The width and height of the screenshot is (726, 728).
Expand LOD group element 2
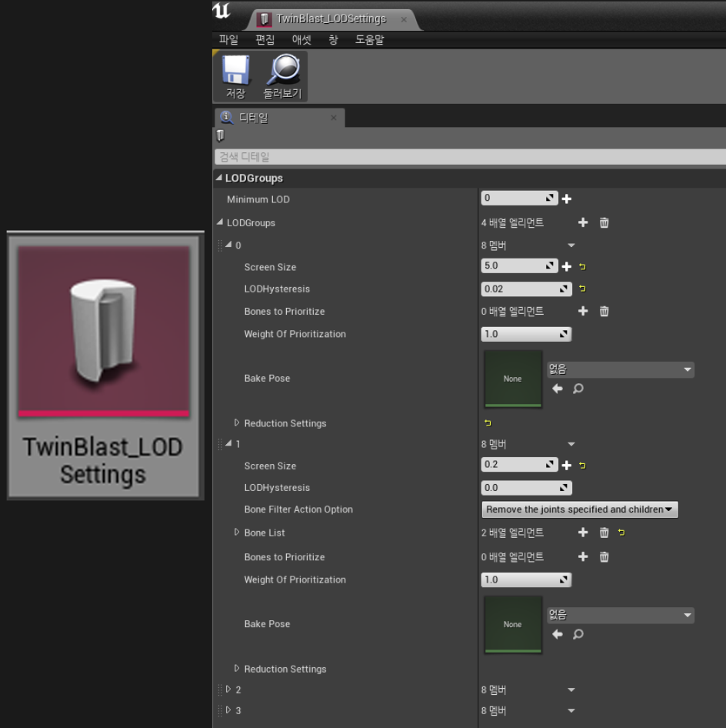(228, 689)
